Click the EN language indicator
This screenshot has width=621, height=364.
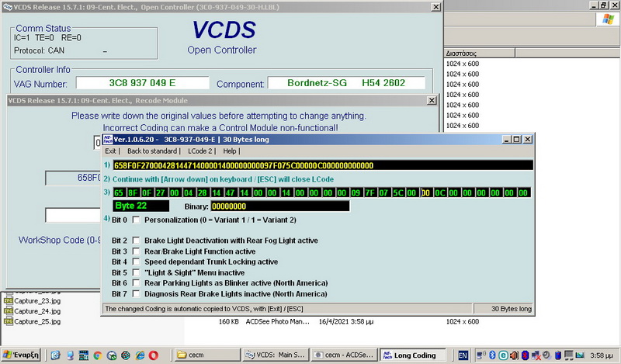point(463,355)
